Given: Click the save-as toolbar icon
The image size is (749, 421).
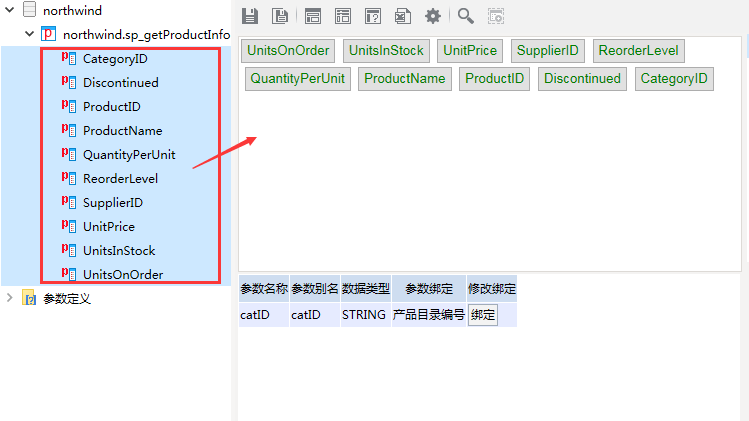Looking at the screenshot, I should (280, 16).
